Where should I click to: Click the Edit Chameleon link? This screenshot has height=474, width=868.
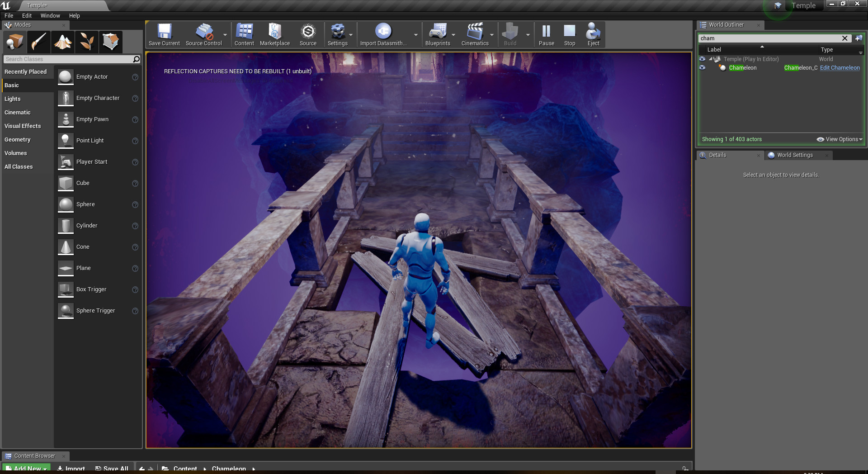[x=840, y=67]
